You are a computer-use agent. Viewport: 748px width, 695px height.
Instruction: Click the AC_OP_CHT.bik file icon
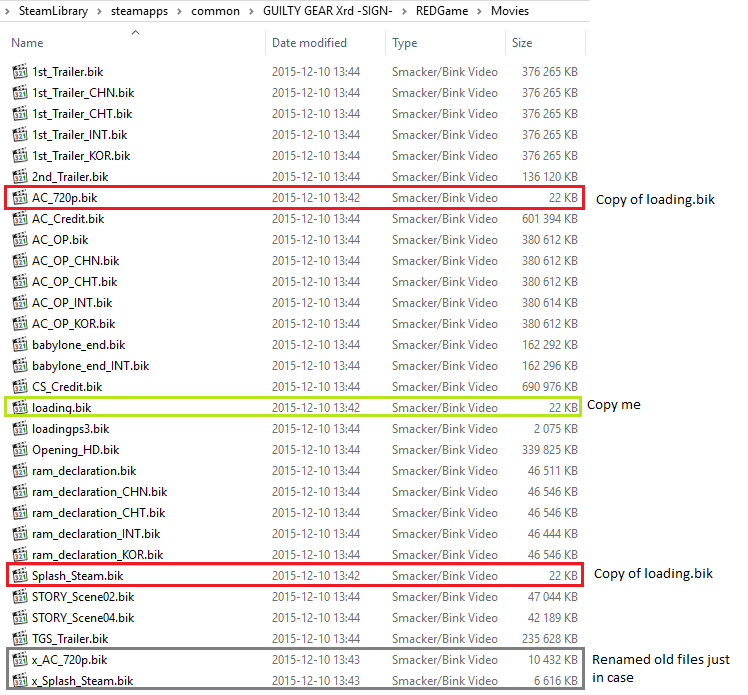[20, 281]
